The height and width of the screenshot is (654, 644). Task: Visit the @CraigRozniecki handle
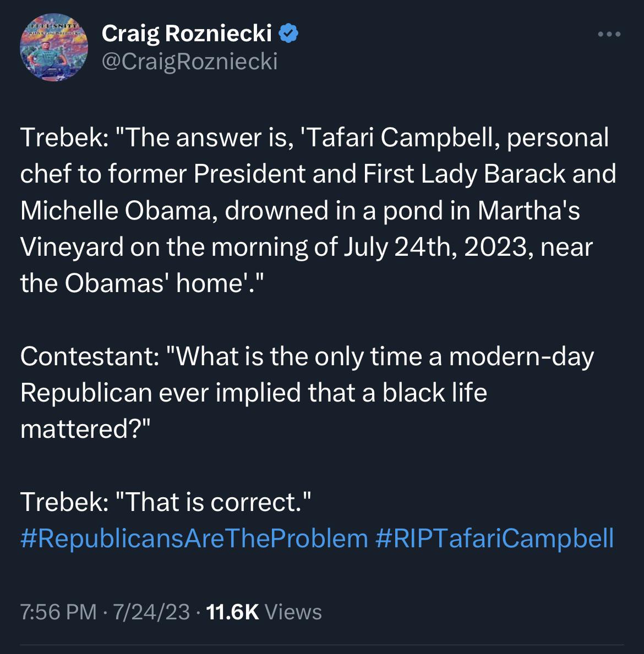tap(189, 62)
